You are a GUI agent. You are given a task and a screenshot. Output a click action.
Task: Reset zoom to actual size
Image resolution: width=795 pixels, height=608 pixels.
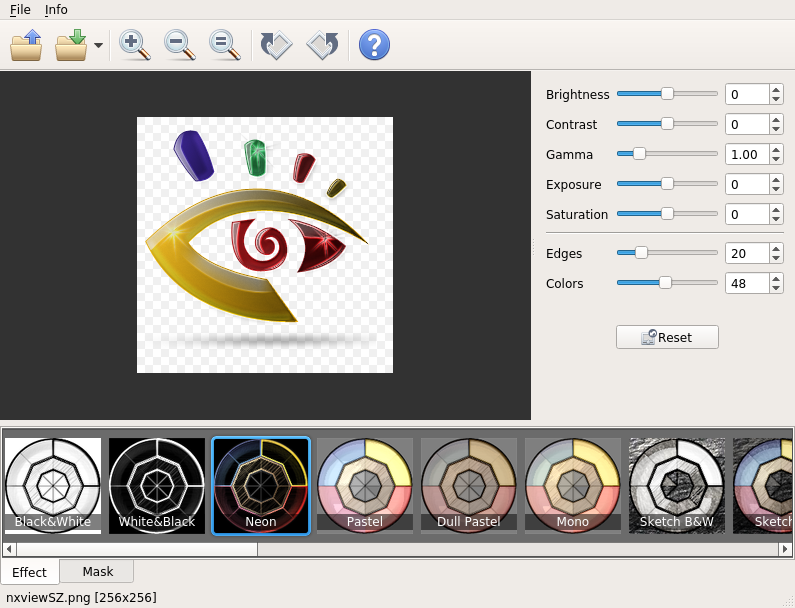(x=225, y=45)
